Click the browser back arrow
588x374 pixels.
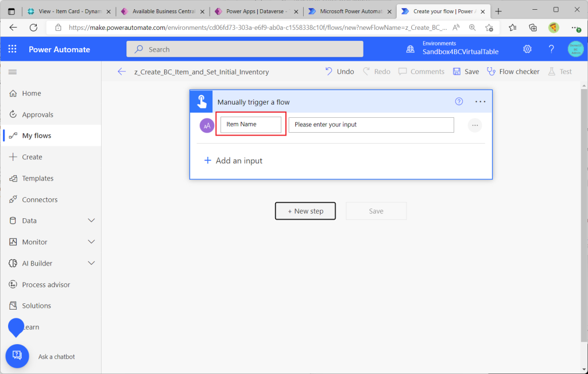(x=13, y=28)
